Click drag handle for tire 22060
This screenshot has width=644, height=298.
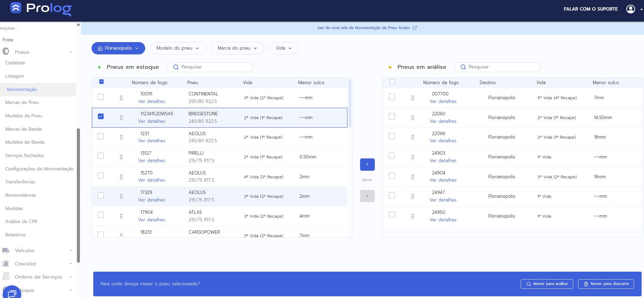[x=413, y=118]
